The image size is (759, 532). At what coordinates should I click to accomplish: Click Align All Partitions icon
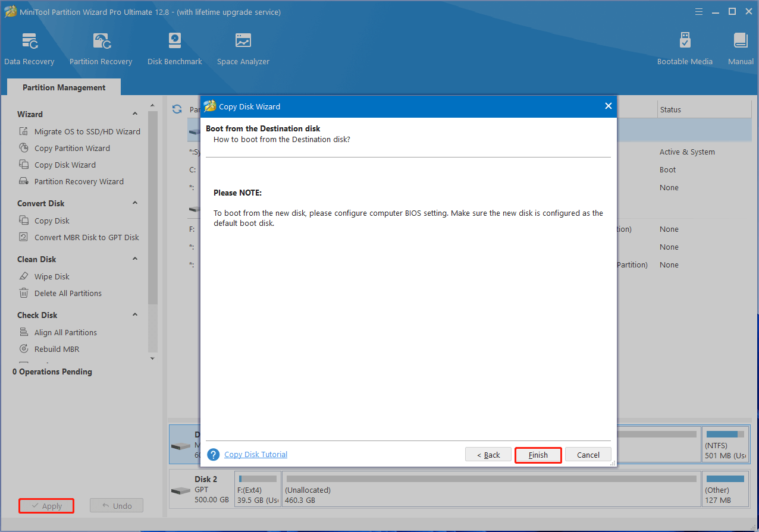coord(24,332)
